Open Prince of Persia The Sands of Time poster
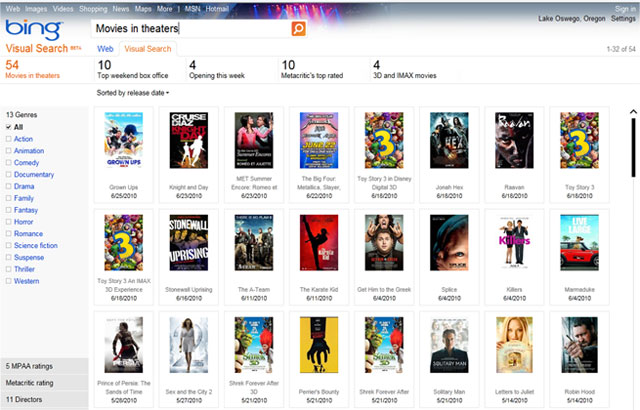 (124, 345)
